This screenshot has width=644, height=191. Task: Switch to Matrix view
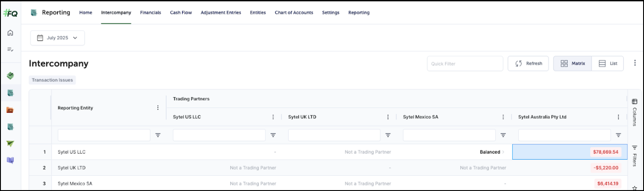click(573, 63)
